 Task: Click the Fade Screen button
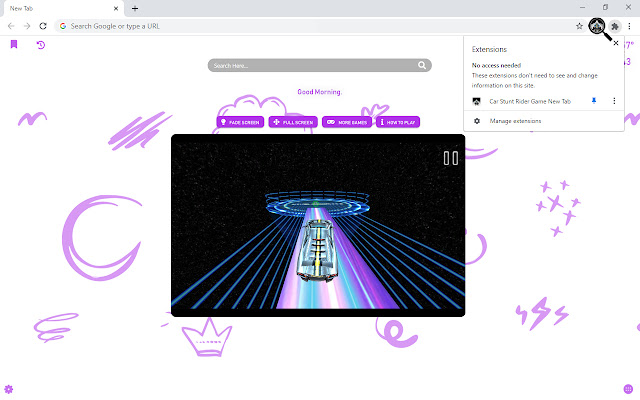(240, 122)
